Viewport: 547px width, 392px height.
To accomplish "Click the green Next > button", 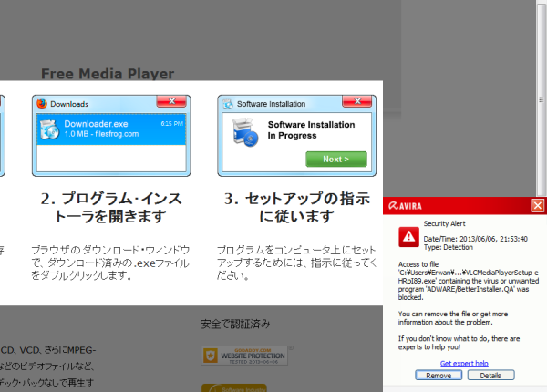I will 336,159.
